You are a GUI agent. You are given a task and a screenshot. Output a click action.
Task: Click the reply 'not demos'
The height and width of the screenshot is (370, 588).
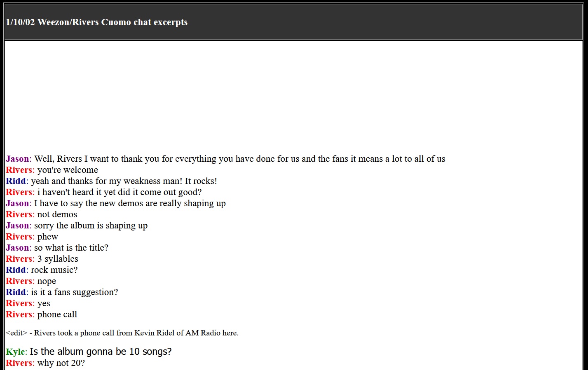coord(57,214)
